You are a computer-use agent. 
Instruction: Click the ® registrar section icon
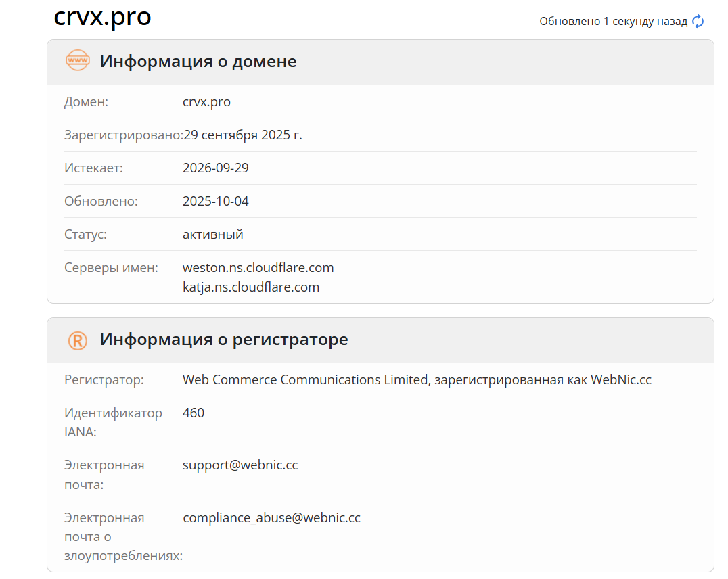click(x=77, y=340)
